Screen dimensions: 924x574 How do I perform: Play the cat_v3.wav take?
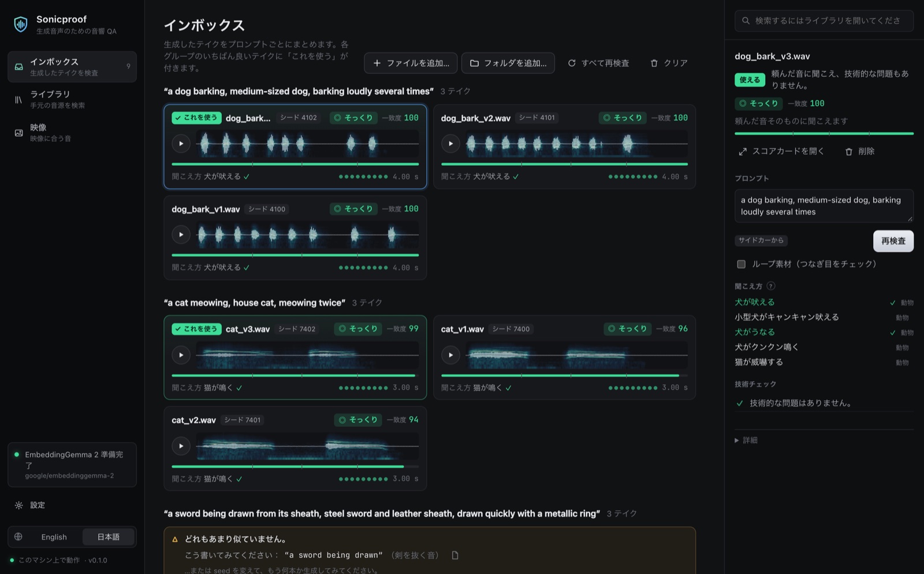pos(181,355)
